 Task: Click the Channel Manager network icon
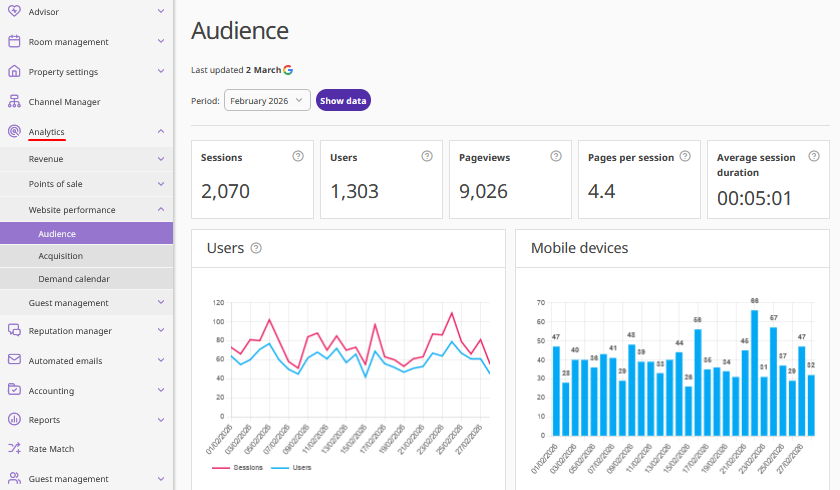pyautogui.click(x=14, y=102)
